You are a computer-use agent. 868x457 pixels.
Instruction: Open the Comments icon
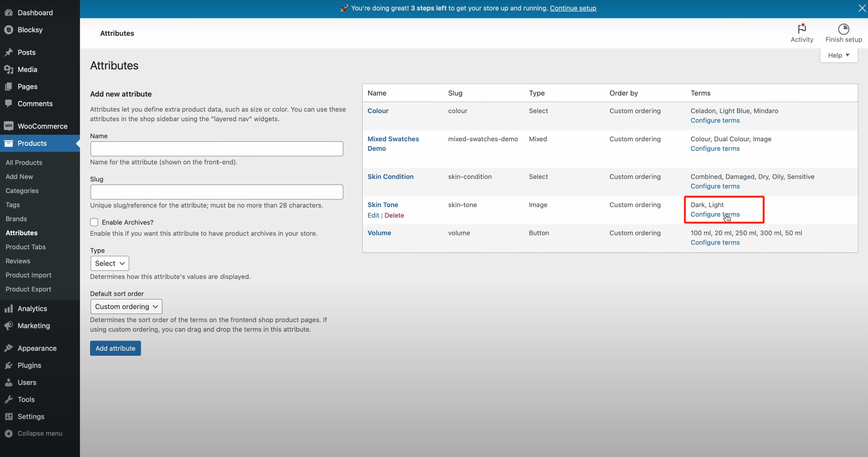click(9, 103)
